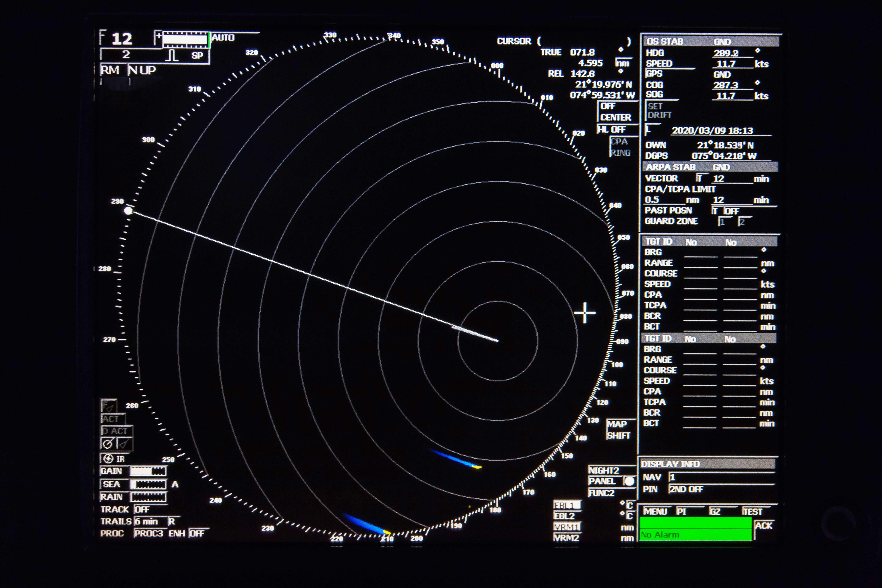Click the IR interference rejection icon
This screenshot has width=882, height=588.
click(108, 459)
